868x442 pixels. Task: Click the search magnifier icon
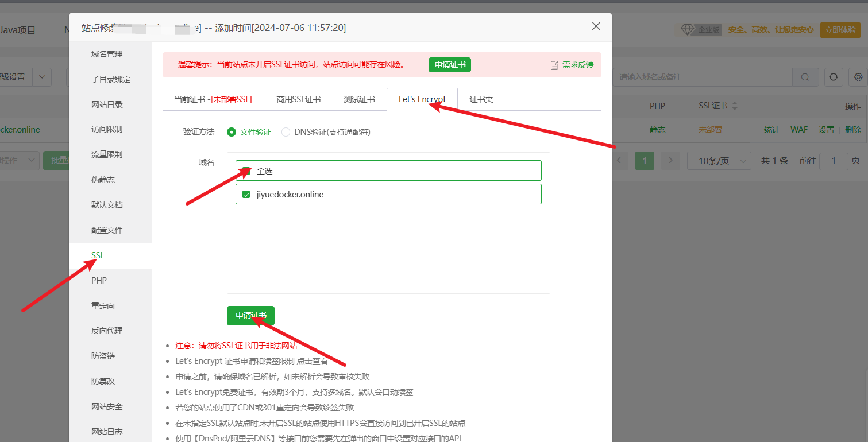805,77
